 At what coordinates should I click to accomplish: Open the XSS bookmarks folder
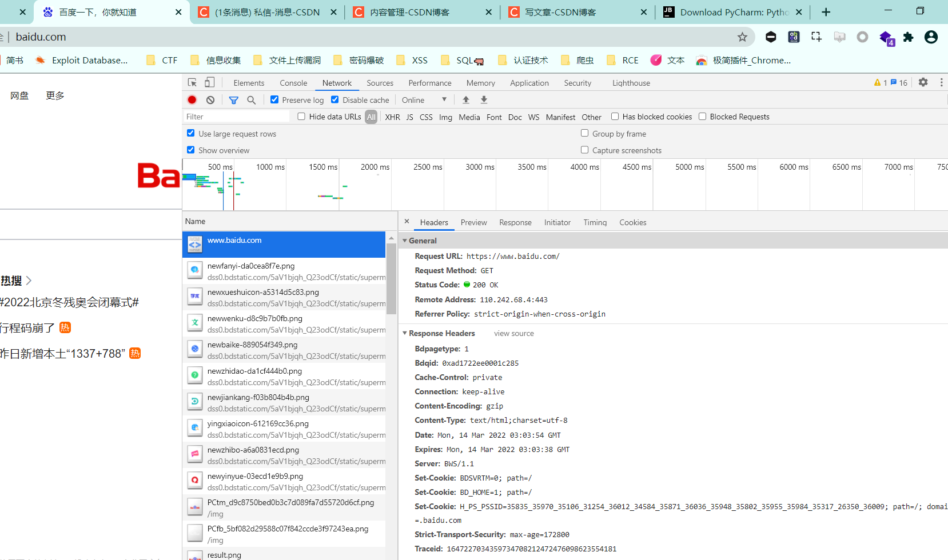pyautogui.click(x=412, y=60)
